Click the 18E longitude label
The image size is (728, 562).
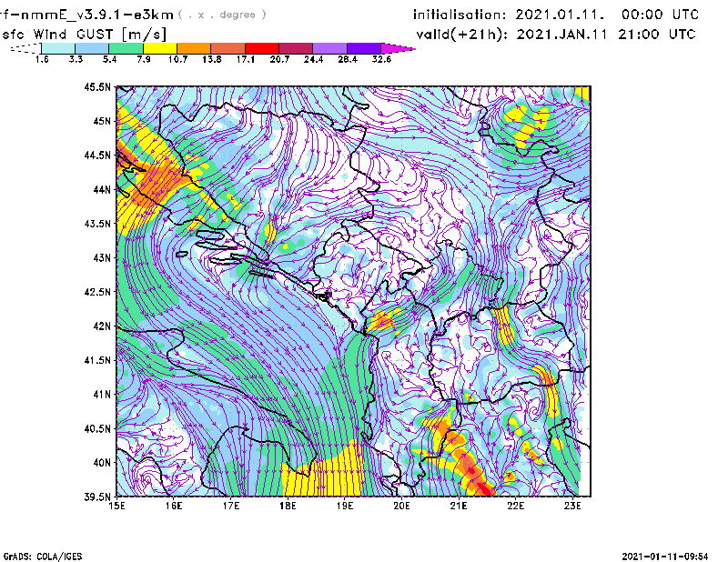[288, 506]
